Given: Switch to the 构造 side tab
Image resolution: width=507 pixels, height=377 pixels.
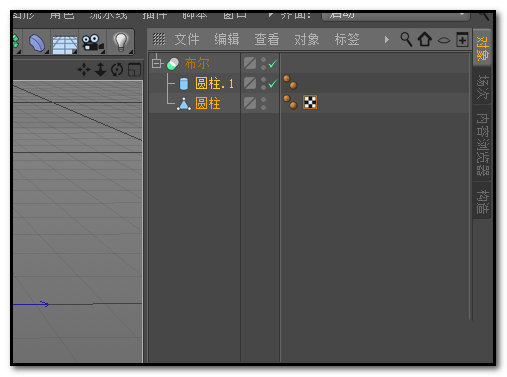Looking at the screenshot, I should 482,201.
